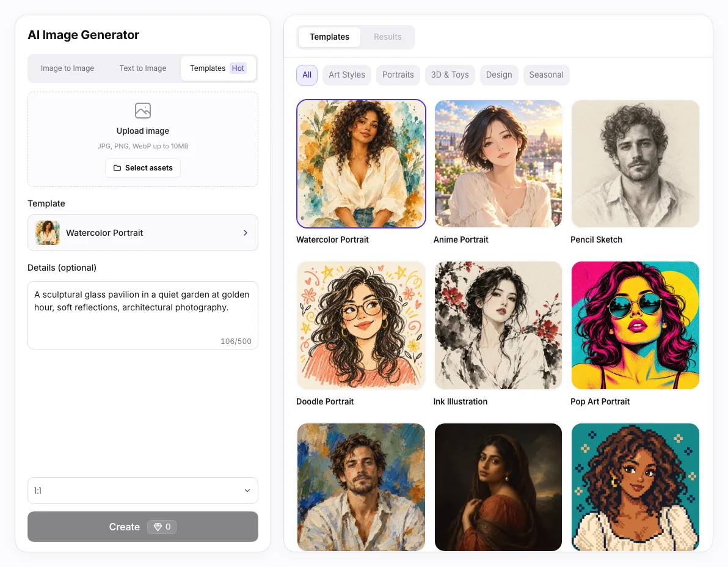Click the Select assets button
728x567 pixels.
click(x=142, y=167)
